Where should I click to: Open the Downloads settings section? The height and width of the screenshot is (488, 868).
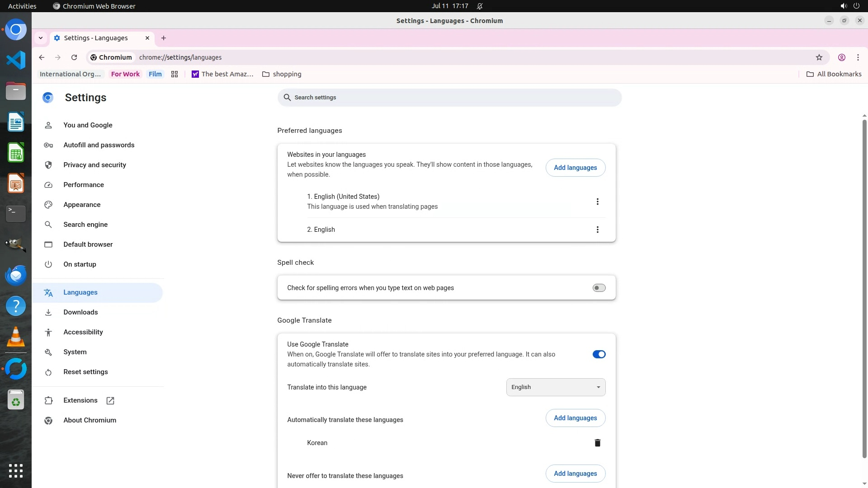click(x=80, y=312)
